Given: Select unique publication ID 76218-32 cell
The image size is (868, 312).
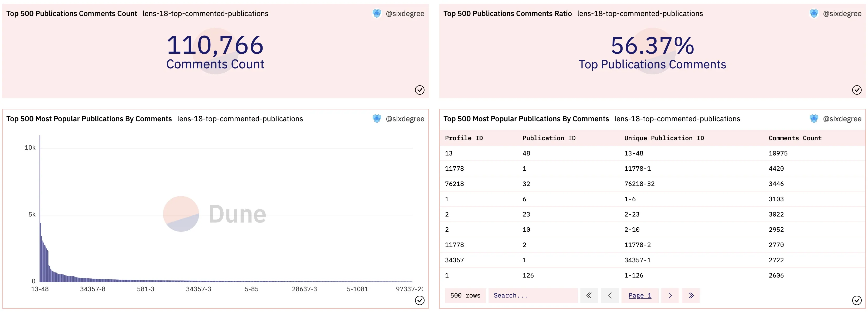Looking at the screenshot, I should click(639, 184).
